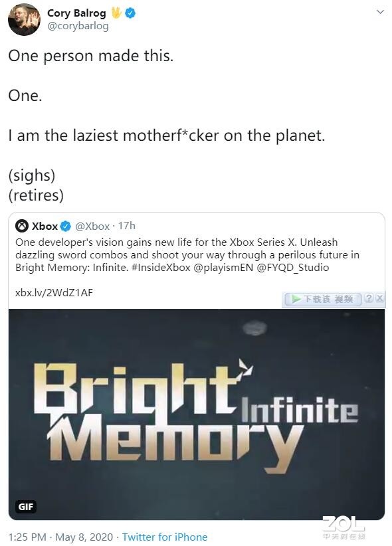
Task: Close the download video overlay
Action: tap(379, 298)
